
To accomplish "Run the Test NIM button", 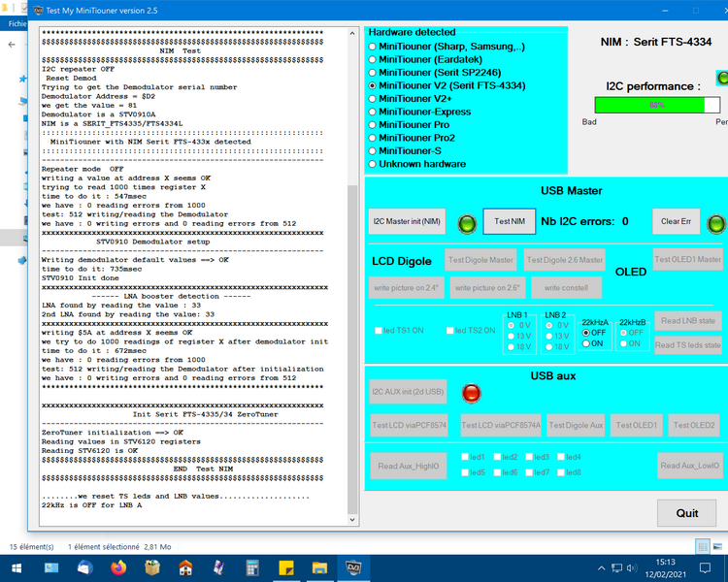I will coord(510,221).
